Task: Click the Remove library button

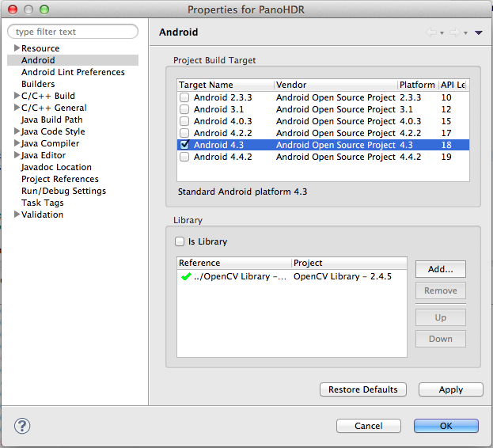Action: tap(441, 290)
